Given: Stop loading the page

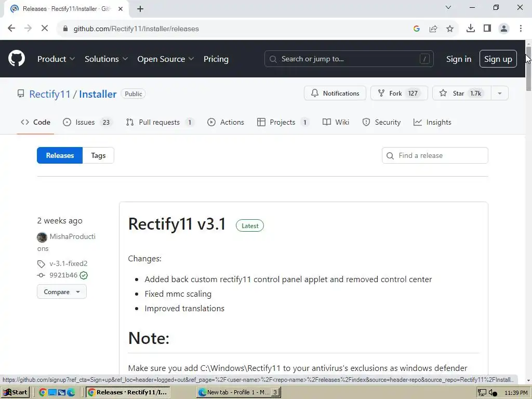Looking at the screenshot, I should tap(45, 29).
